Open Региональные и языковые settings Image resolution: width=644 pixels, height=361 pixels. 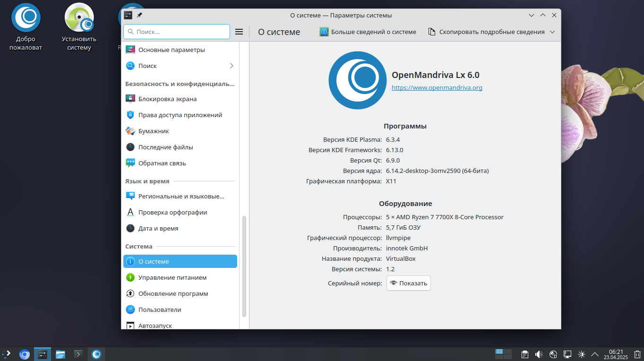180,196
